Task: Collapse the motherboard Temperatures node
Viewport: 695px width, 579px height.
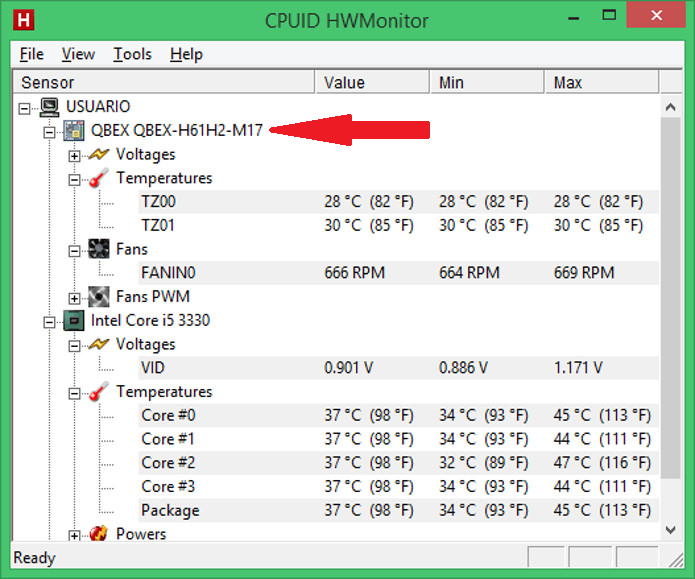Action: [x=74, y=180]
